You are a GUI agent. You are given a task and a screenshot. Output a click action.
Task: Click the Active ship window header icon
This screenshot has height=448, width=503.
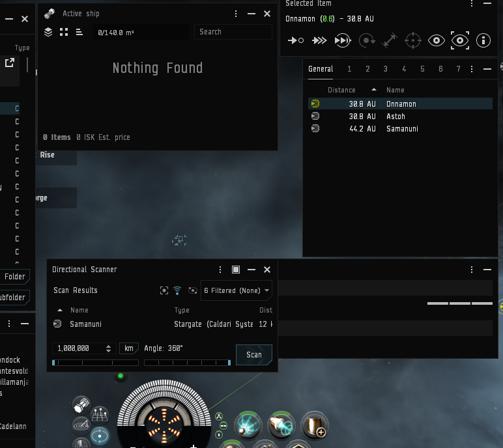click(50, 14)
